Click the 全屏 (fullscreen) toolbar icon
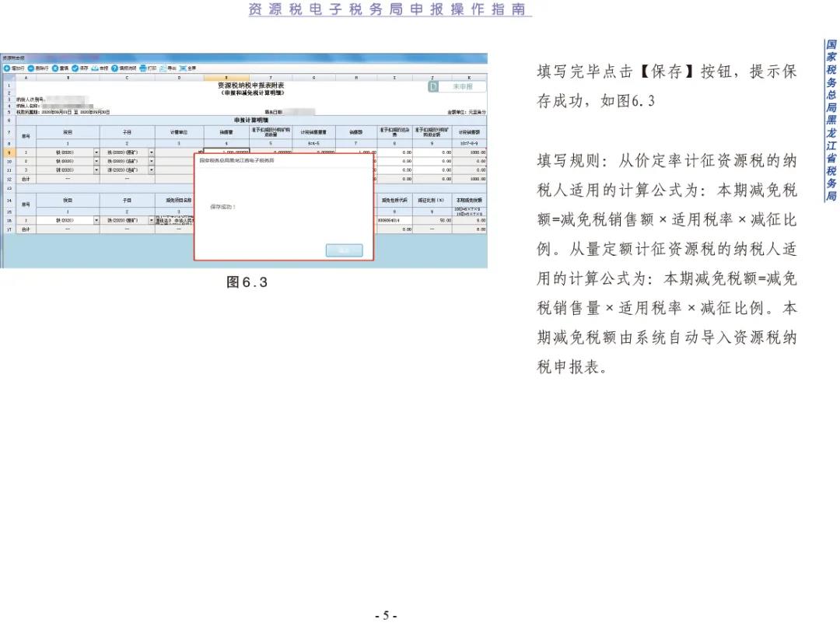 click(x=183, y=68)
